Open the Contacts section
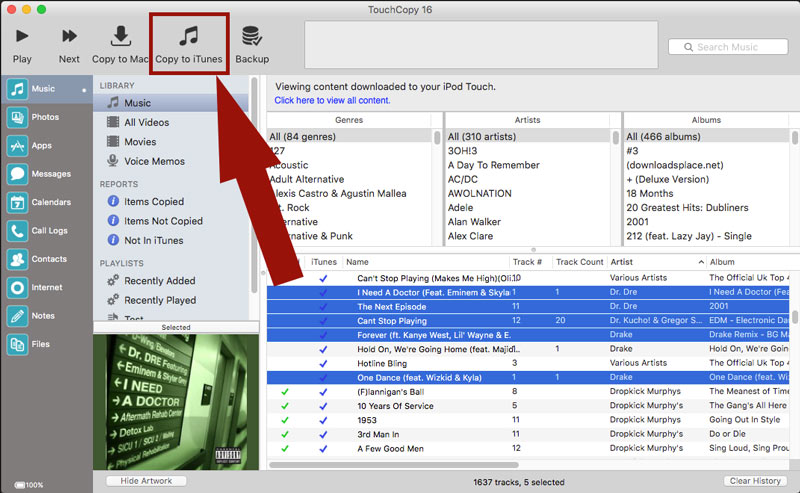The width and height of the screenshot is (800, 493). pos(46,259)
